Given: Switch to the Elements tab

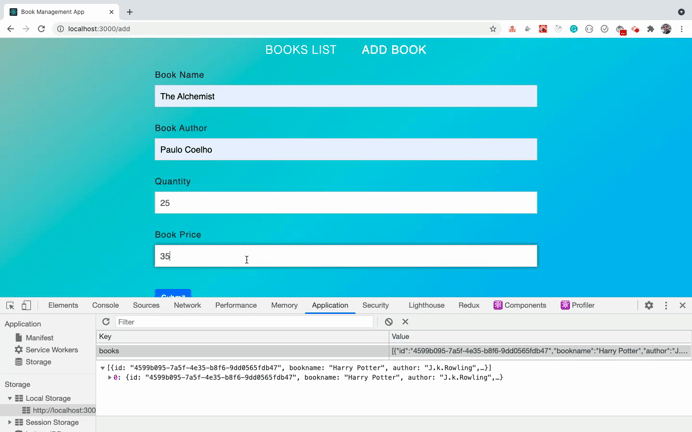Looking at the screenshot, I should 63,305.
